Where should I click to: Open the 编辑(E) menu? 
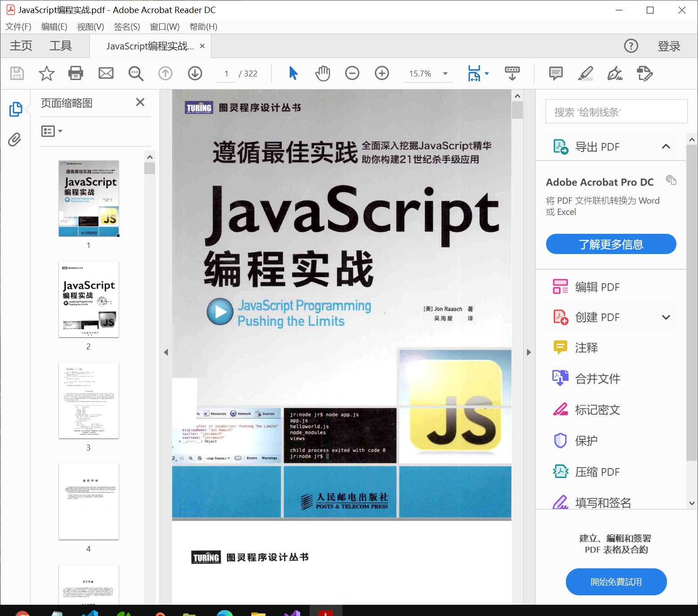tap(54, 27)
